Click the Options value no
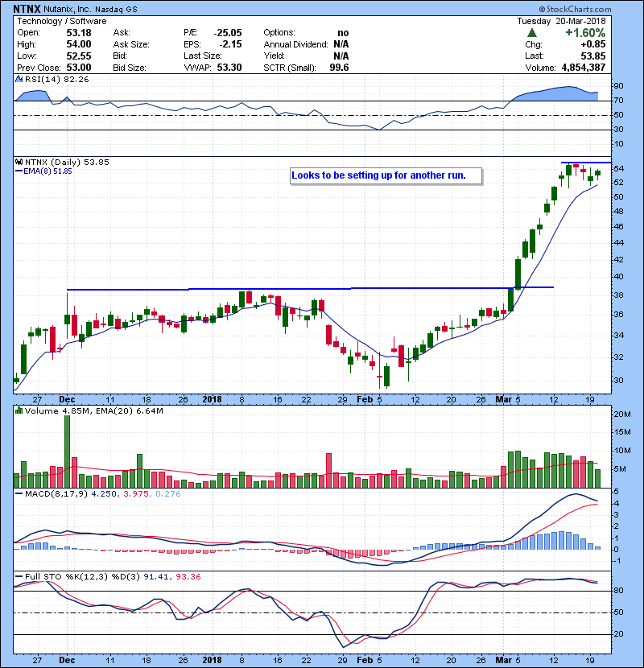Screen dimensions: 644x668 tap(343, 33)
